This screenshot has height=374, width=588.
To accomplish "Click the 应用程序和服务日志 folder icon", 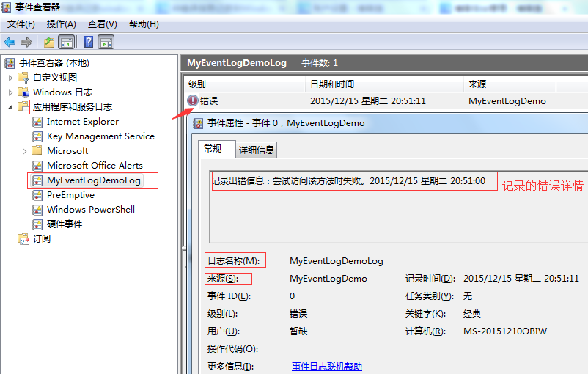I will click(23, 107).
